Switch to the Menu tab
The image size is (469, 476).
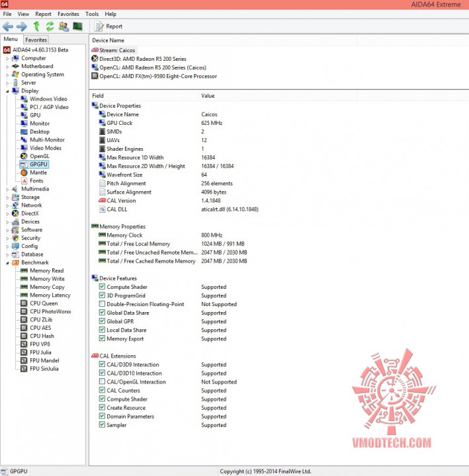pos(11,39)
